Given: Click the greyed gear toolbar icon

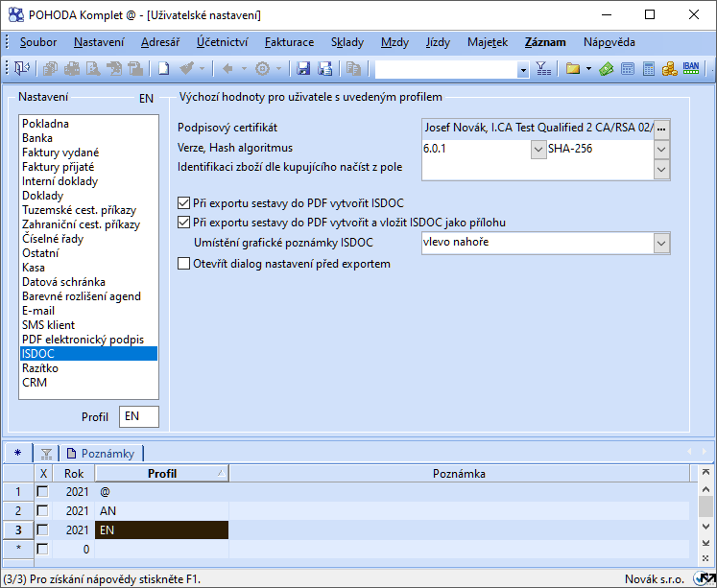Looking at the screenshot, I should pyautogui.click(x=262, y=68).
